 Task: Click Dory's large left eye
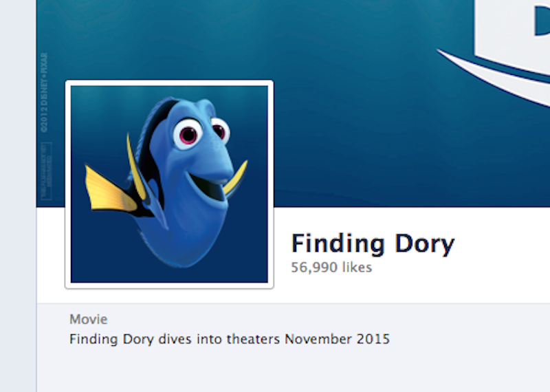click(x=188, y=134)
